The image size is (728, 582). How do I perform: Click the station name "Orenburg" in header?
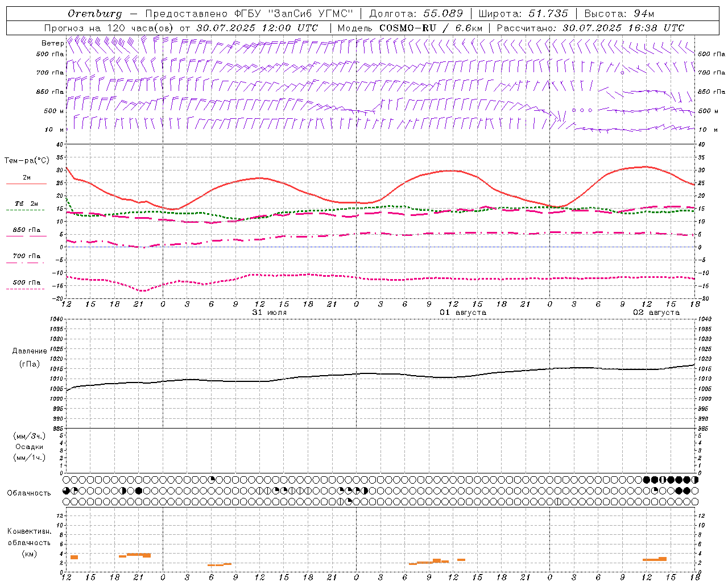click(x=94, y=13)
